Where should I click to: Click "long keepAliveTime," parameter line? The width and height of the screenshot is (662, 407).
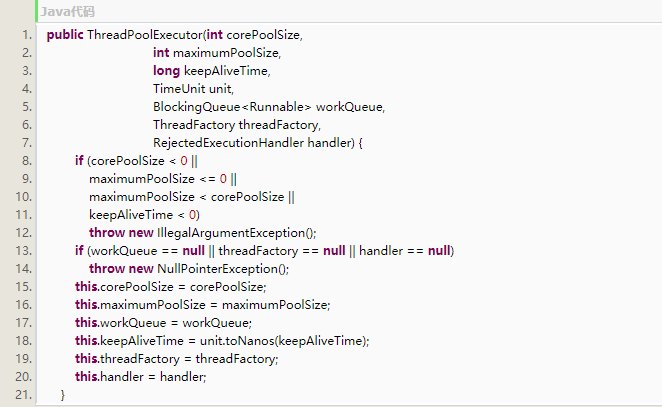212,71
